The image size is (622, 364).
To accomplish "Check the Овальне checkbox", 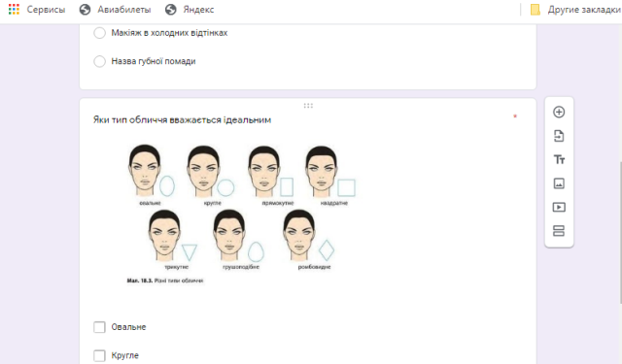I will (x=99, y=327).
